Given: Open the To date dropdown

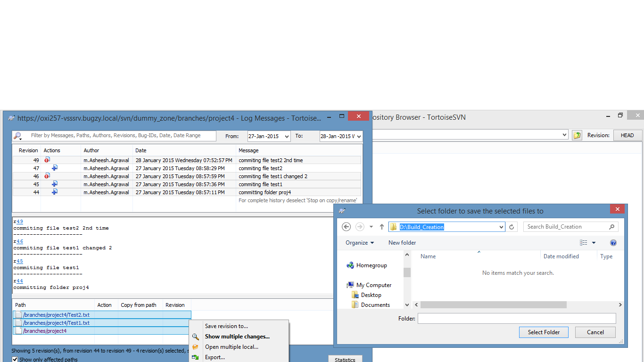Looking at the screenshot, I should [x=359, y=136].
